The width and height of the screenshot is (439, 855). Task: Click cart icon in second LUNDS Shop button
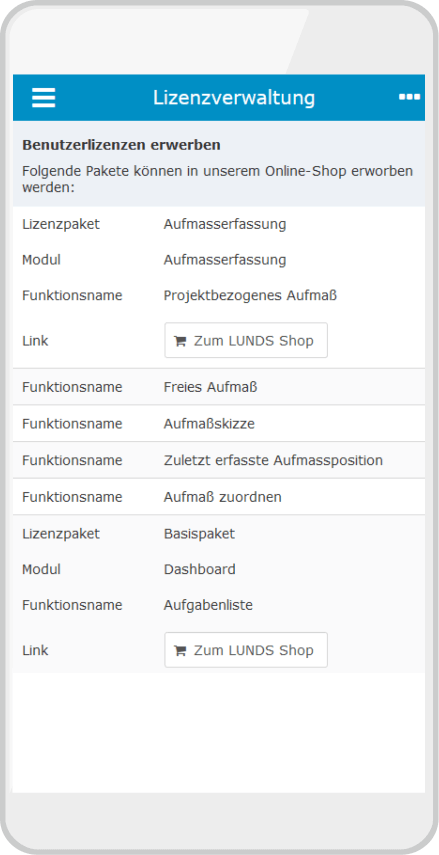click(179, 651)
